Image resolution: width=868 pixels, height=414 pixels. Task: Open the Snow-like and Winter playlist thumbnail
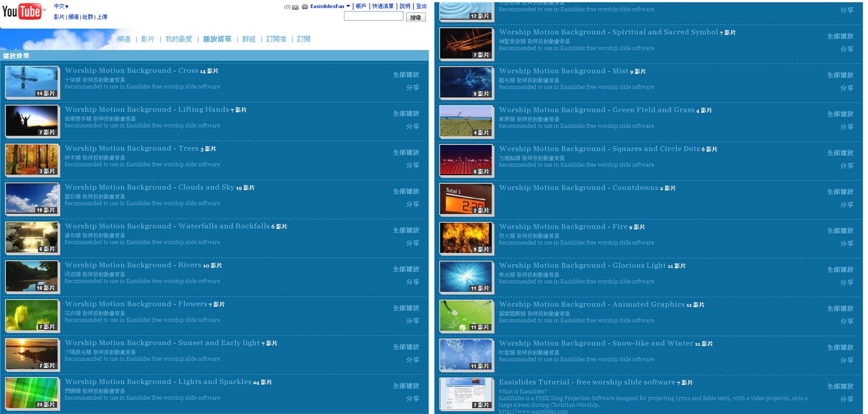pyautogui.click(x=467, y=355)
